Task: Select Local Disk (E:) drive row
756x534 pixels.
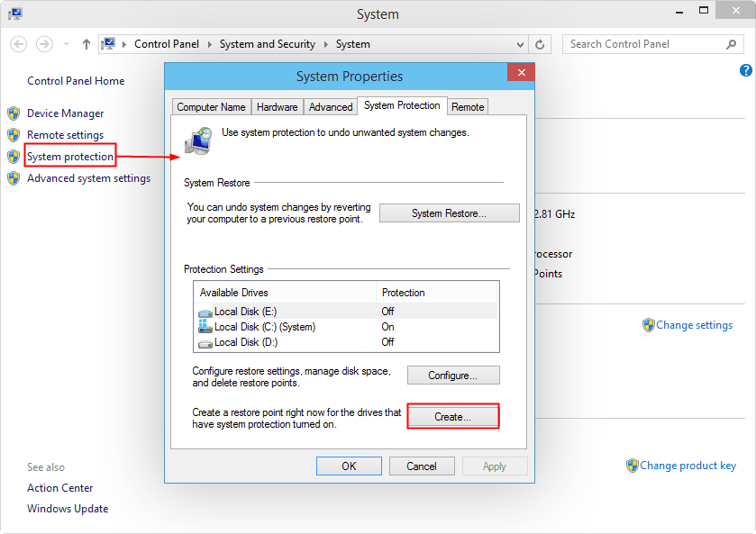Action: 346,312
